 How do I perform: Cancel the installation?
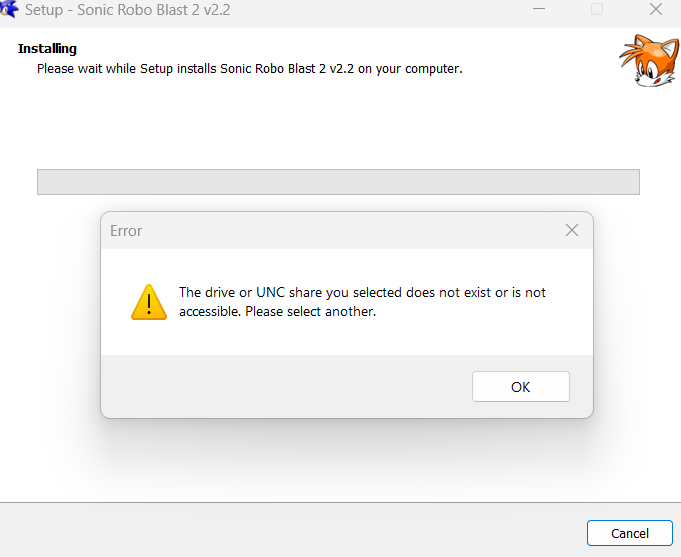pyautogui.click(x=630, y=533)
